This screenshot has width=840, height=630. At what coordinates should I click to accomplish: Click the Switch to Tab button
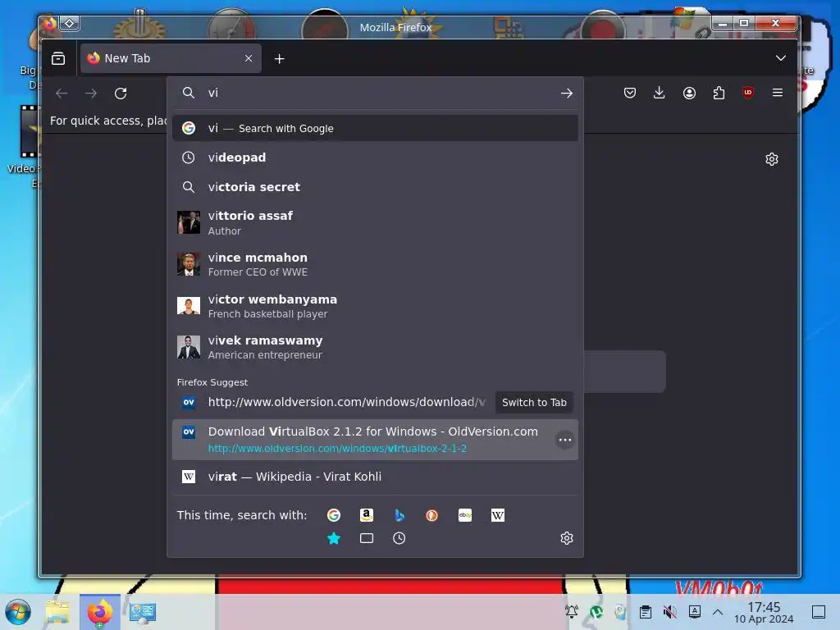click(x=534, y=402)
